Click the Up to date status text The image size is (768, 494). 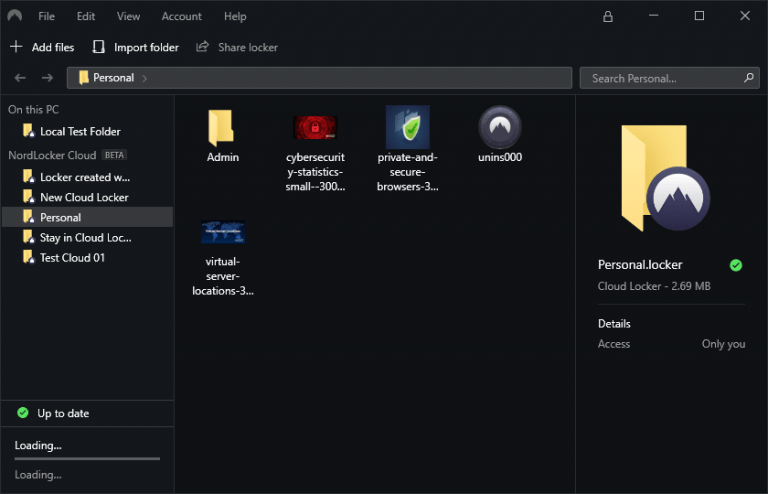[x=63, y=413]
